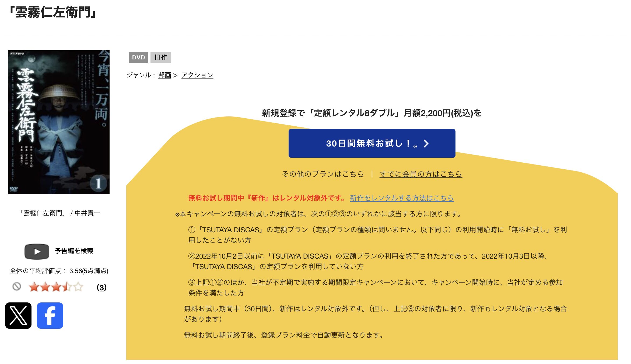Open 新作をレンタルする方法はこちら link
This screenshot has height=364, width=631.
coord(402,198)
